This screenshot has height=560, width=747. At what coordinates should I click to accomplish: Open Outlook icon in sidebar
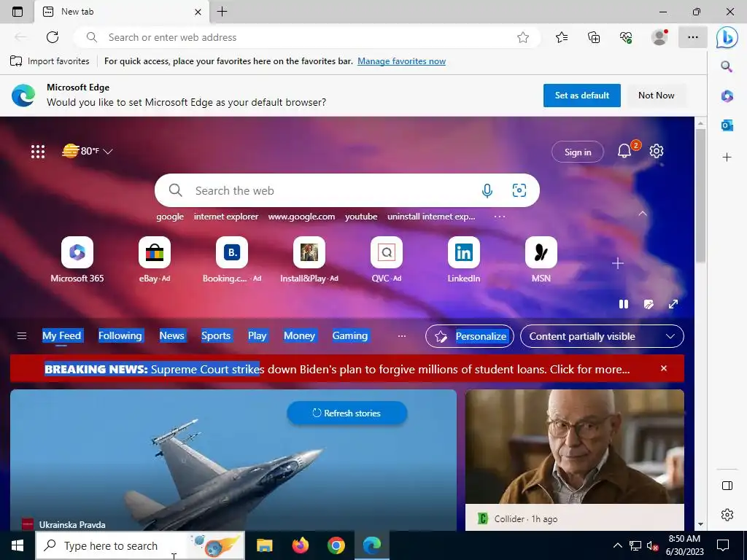click(727, 125)
